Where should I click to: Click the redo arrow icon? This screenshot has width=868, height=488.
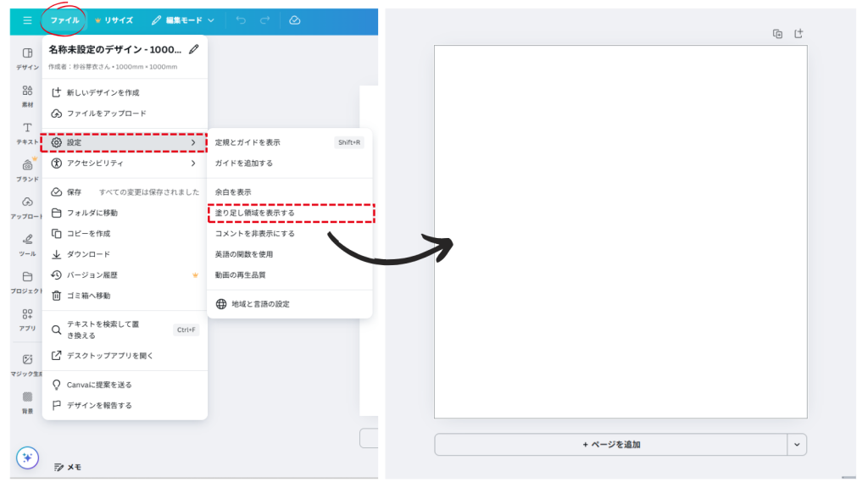coord(265,20)
